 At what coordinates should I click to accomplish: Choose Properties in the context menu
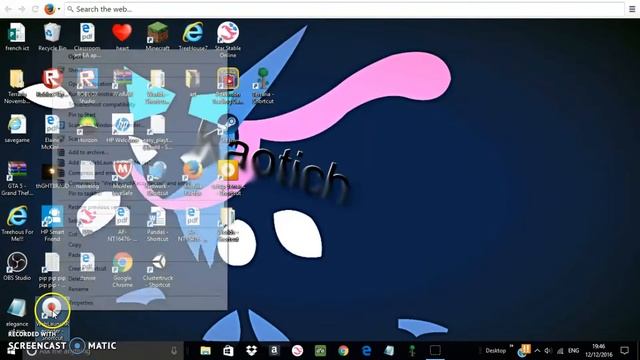pyautogui.click(x=82, y=303)
